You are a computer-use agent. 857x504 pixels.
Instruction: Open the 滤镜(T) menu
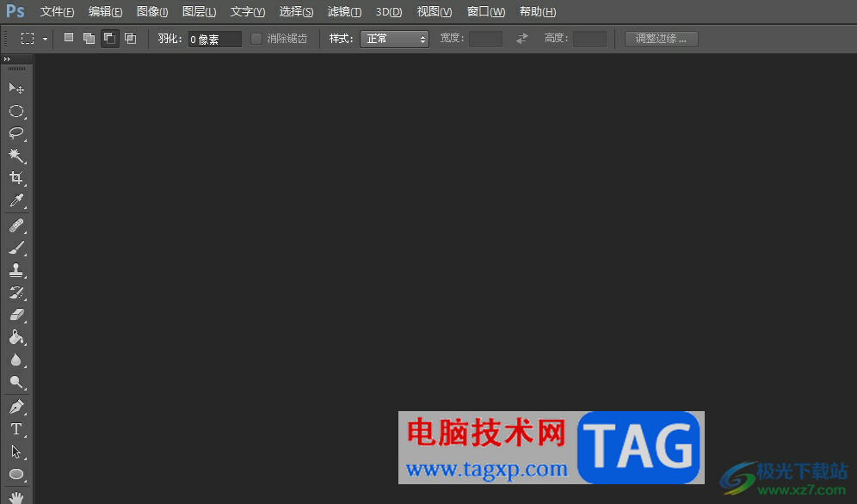[344, 11]
